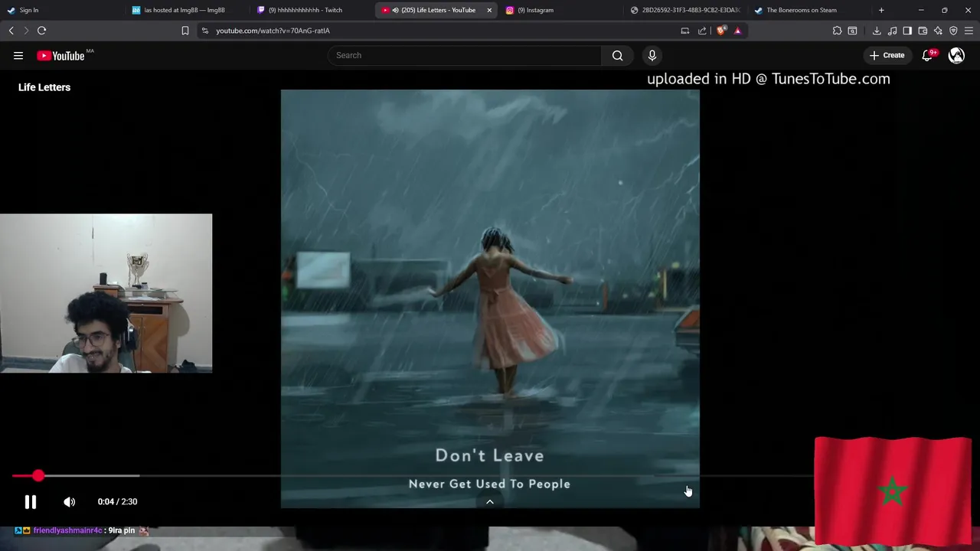980x551 pixels.
Task: View site information icon in address bar
Action: 204,31
